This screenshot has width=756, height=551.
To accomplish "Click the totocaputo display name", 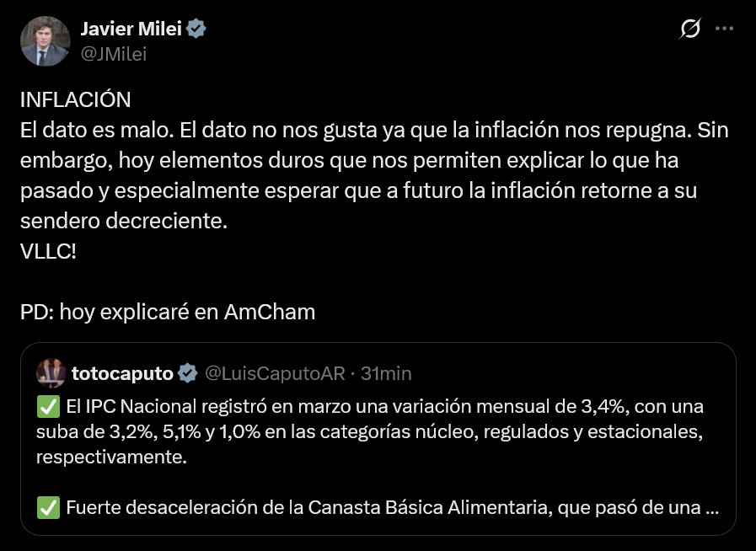I will pyautogui.click(x=122, y=372).
